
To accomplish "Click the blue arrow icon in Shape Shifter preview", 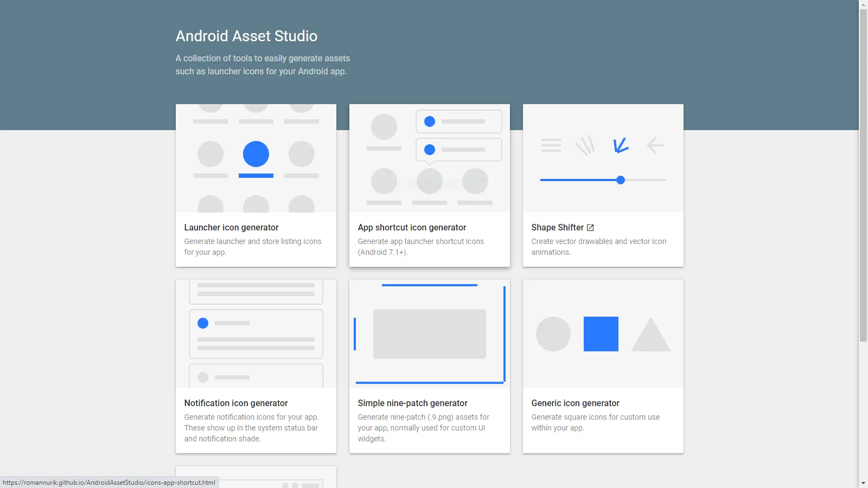I will tap(620, 145).
